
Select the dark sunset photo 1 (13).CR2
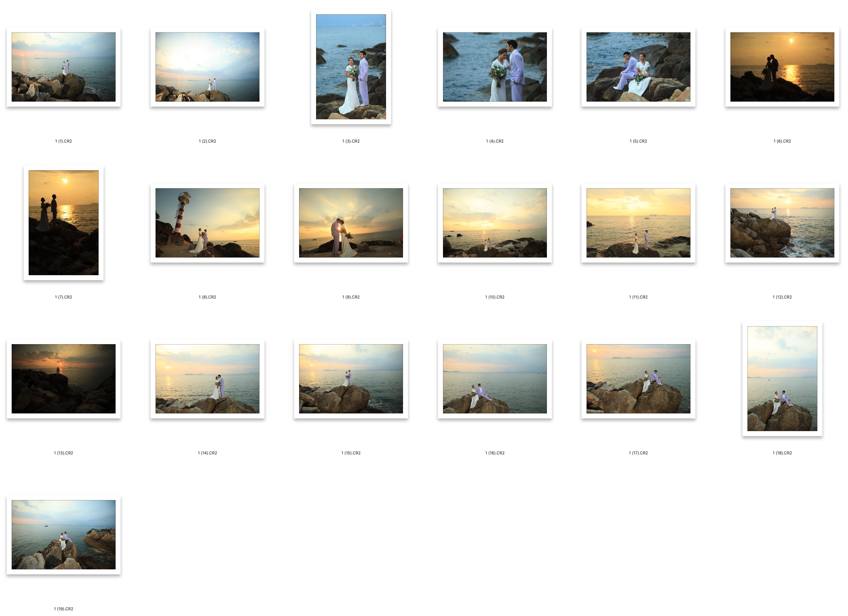66,379
